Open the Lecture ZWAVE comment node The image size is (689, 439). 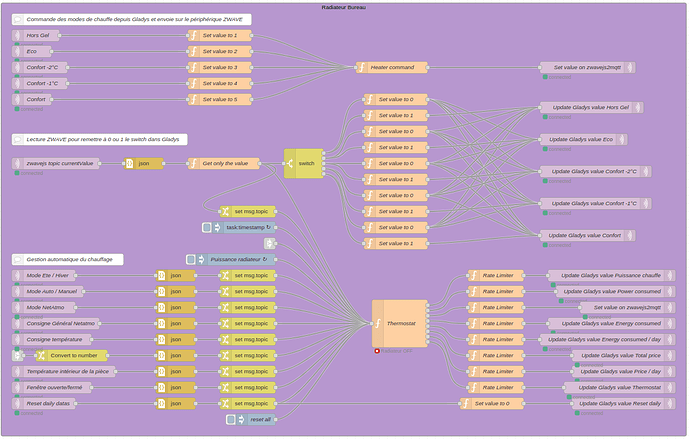click(x=100, y=139)
